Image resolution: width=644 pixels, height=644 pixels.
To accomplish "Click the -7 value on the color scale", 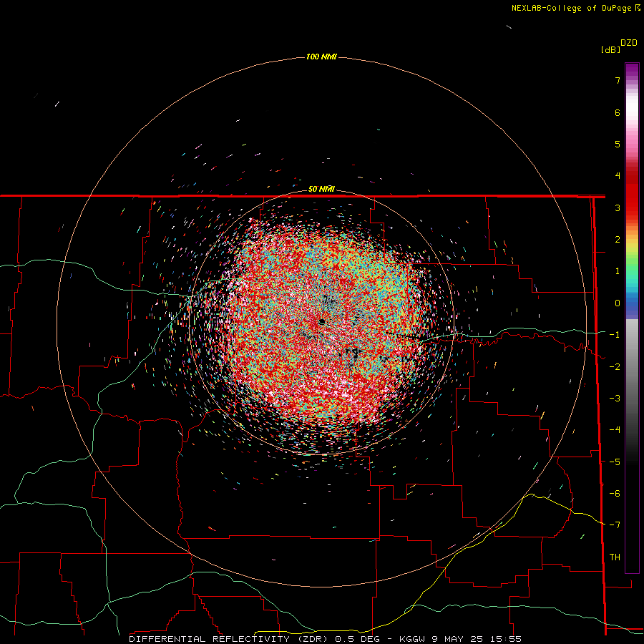I will point(615,525).
